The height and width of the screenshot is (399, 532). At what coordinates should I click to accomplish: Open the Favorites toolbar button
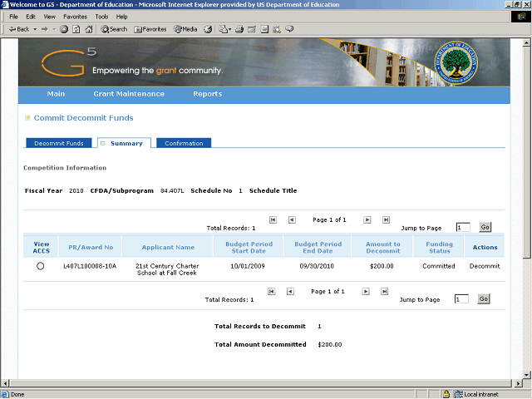[x=150, y=29]
